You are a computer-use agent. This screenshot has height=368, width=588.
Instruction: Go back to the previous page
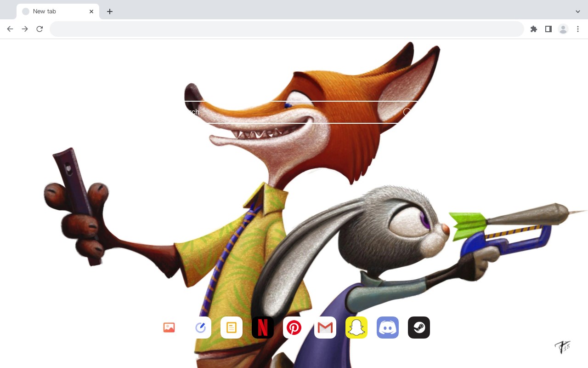tap(10, 29)
